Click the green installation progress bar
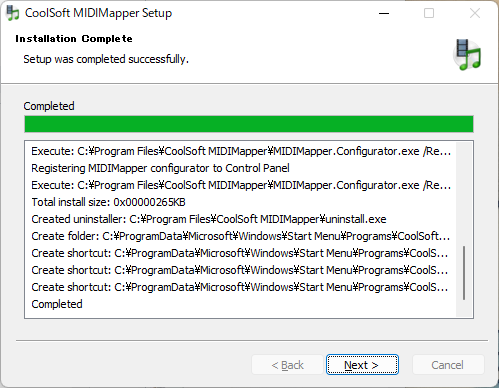 point(249,124)
